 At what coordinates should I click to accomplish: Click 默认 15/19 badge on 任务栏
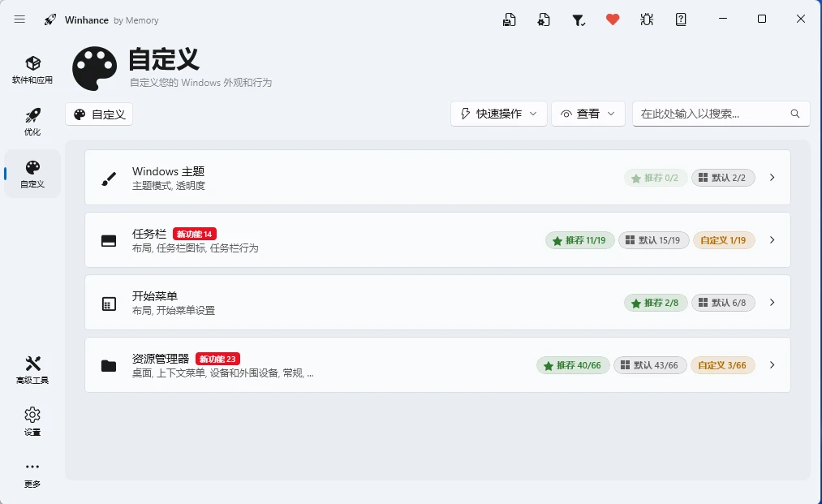[x=654, y=240]
